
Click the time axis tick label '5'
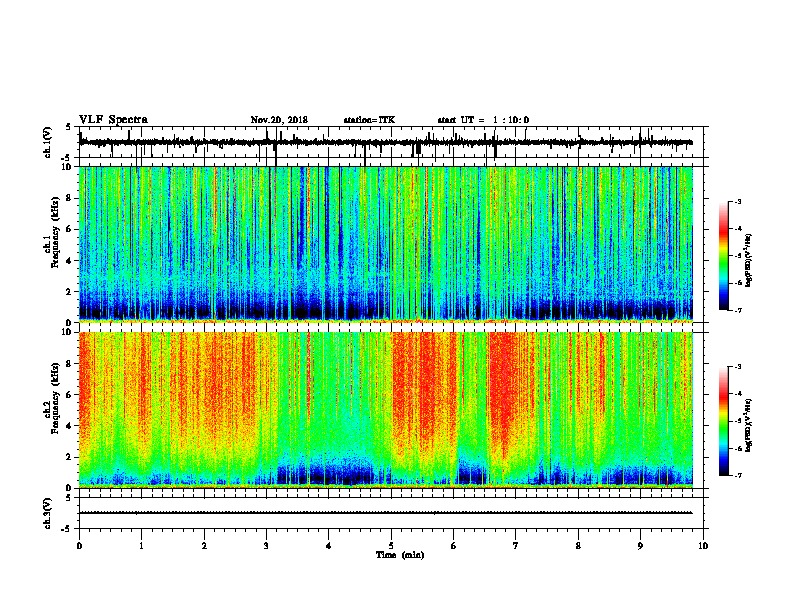pyautogui.click(x=391, y=546)
